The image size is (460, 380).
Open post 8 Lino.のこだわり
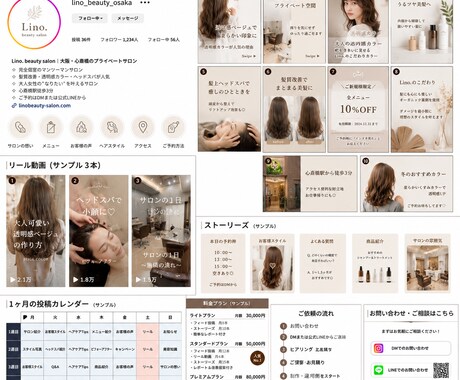point(422,109)
